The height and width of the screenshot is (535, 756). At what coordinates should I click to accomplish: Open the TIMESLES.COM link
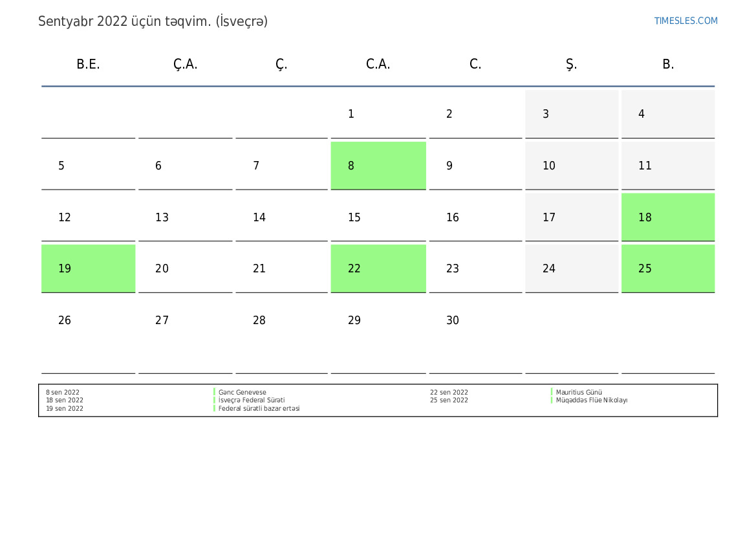click(x=686, y=21)
